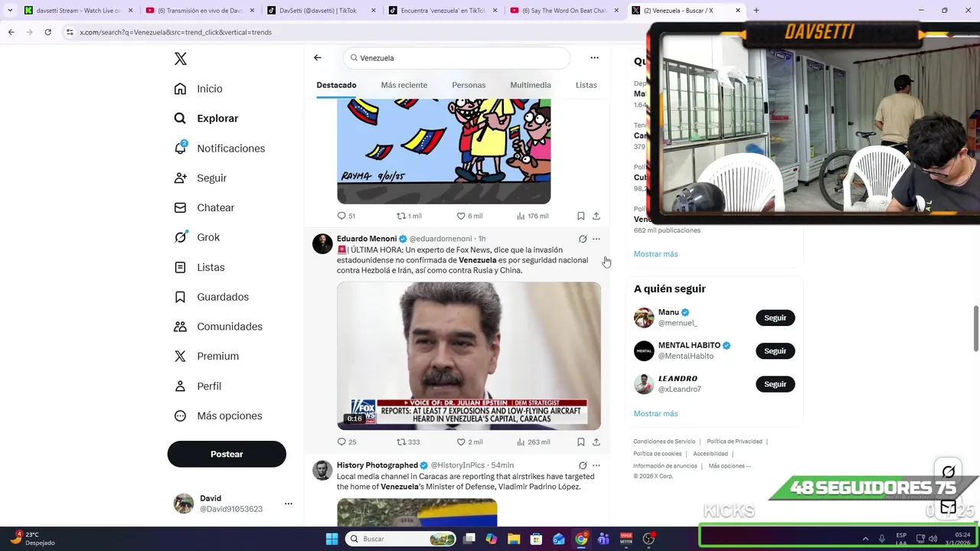980x551 pixels.
Task: Open Perfil in sidebar
Action: (x=198, y=386)
